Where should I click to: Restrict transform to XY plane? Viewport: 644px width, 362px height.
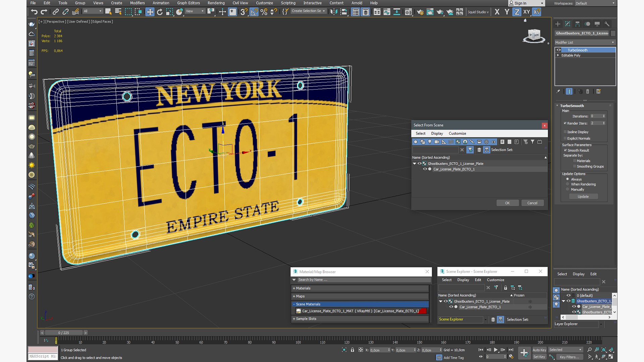527,12
